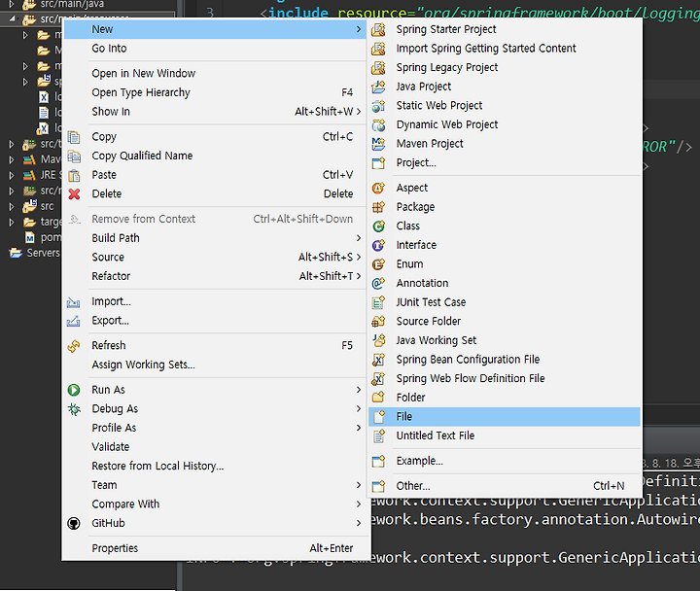The image size is (700, 591).
Task: Open the New submenu arrow
Action: coord(359,29)
